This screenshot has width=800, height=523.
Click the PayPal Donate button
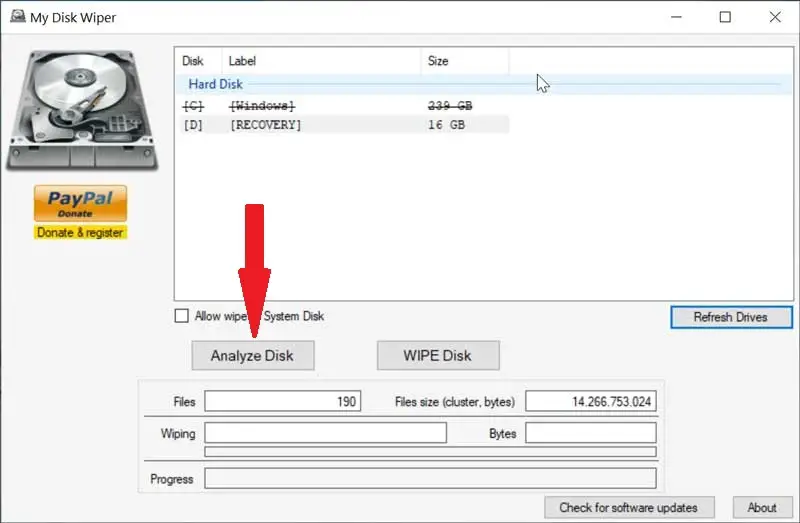(x=80, y=203)
